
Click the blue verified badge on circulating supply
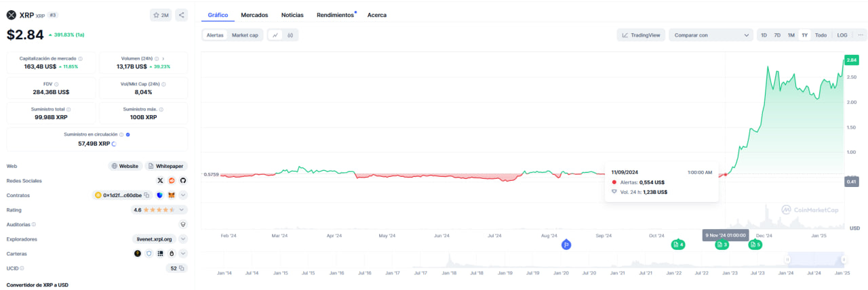pyautogui.click(x=128, y=134)
